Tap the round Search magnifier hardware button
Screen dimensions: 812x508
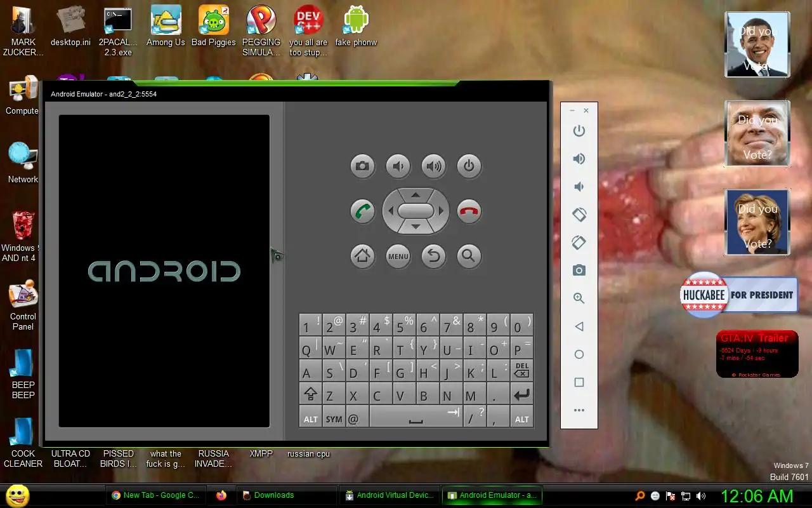pyautogui.click(x=469, y=256)
